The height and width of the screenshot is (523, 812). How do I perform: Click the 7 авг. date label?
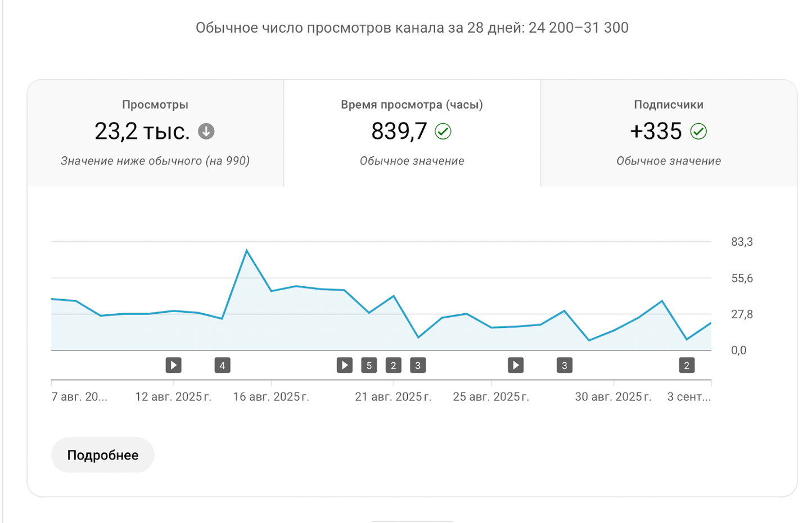79,396
